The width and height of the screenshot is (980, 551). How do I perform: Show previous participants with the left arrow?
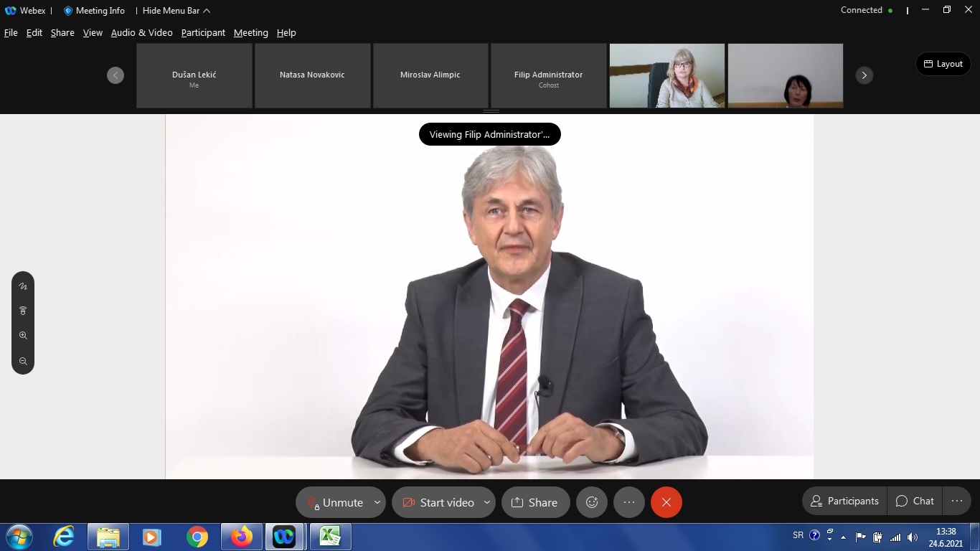click(116, 75)
